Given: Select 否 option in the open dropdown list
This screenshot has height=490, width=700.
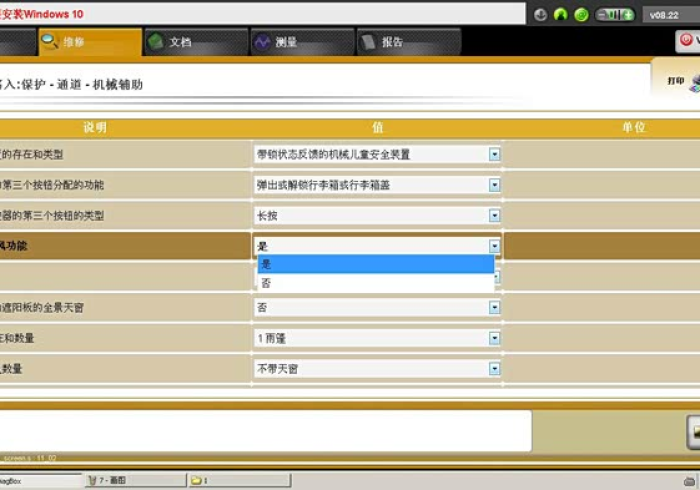Looking at the screenshot, I should point(375,283).
